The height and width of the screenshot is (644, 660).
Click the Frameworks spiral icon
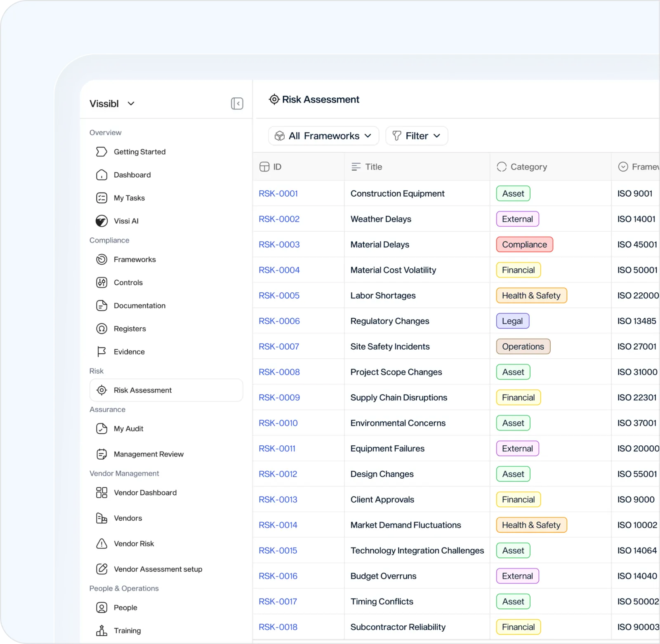[101, 259]
